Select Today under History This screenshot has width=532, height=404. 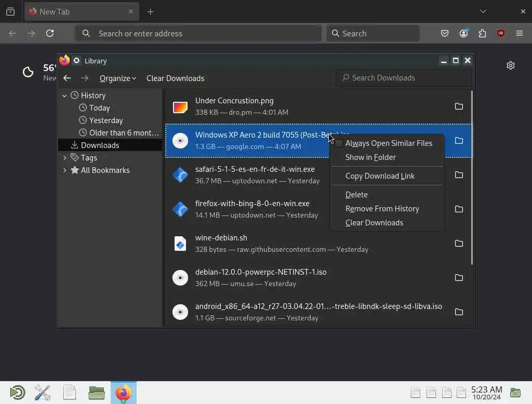tap(99, 108)
